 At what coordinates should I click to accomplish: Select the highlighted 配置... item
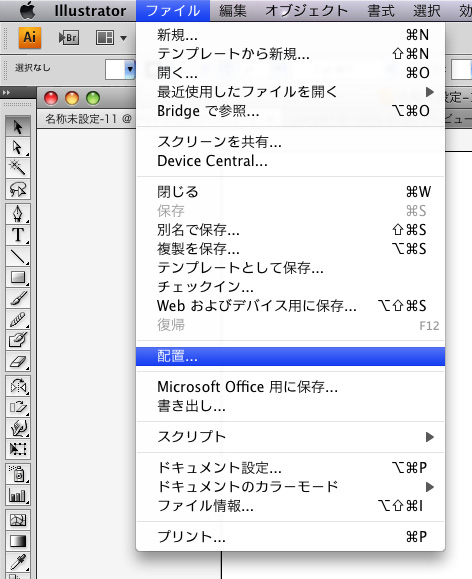(x=290, y=356)
